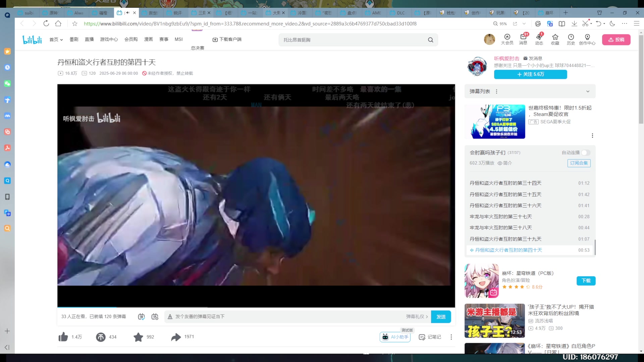Click the 投稿 upload button
The height and width of the screenshot is (362, 644).
coord(616,40)
